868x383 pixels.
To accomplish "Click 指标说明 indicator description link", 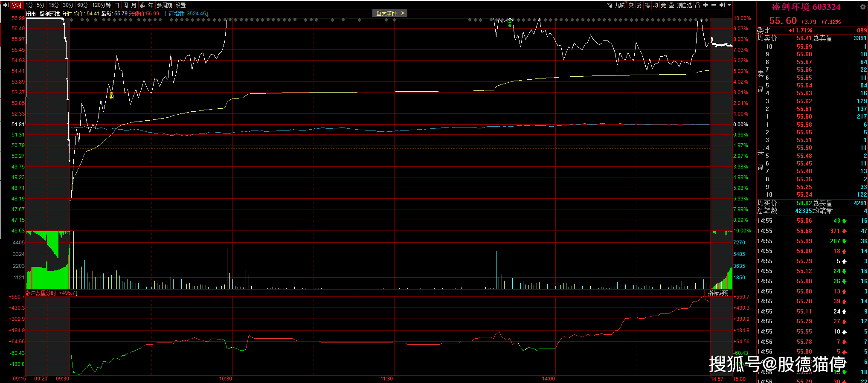I will [x=718, y=293].
